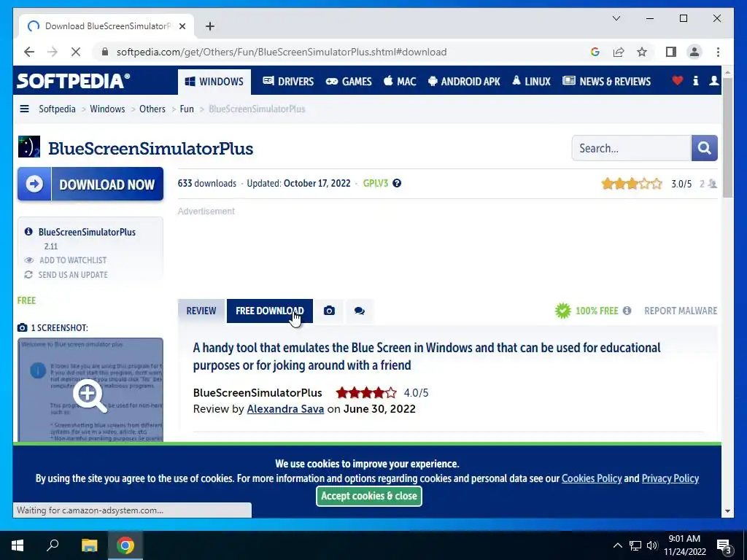The height and width of the screenshot is (560, 747).
Task: Go to the Others breadcrumb
Action: pyautogui.click(x=152, y=109)
